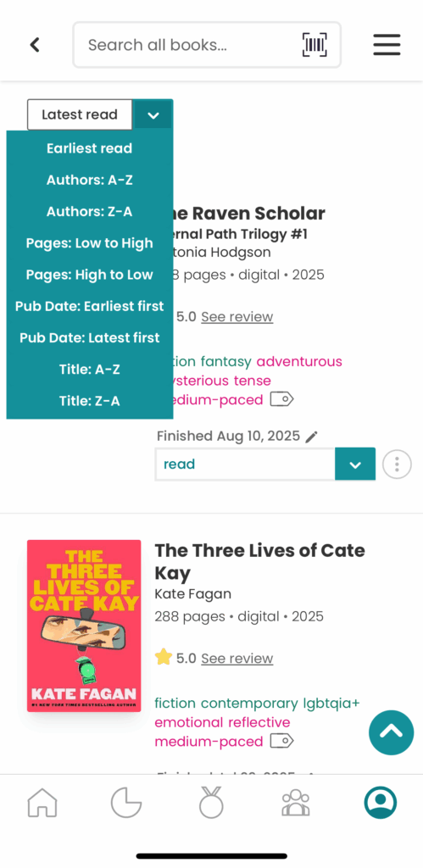Collapse the Latest read sort dropdown
This screenshot has height=868, width=423.
(153, 114)
